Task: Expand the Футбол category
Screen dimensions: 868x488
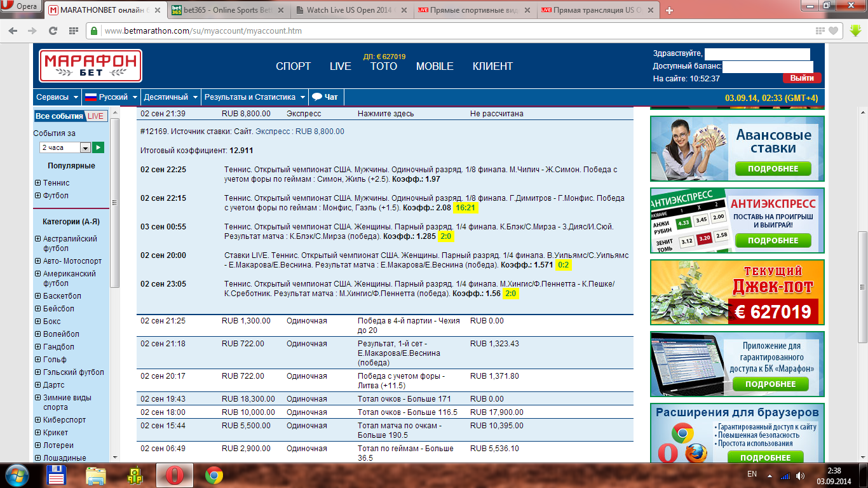Action: pyautogui.click(x=38, y=196)
